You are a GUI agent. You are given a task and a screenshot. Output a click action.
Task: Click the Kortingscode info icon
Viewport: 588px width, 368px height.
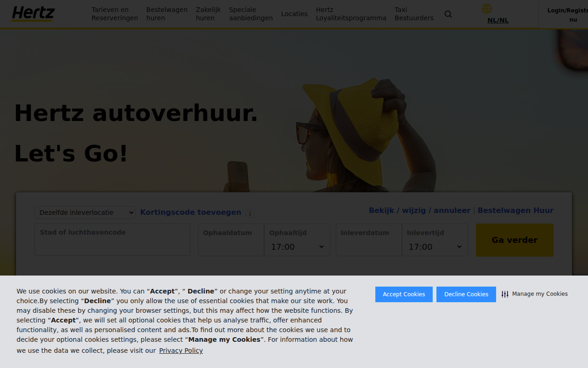[x=250, y=213]
